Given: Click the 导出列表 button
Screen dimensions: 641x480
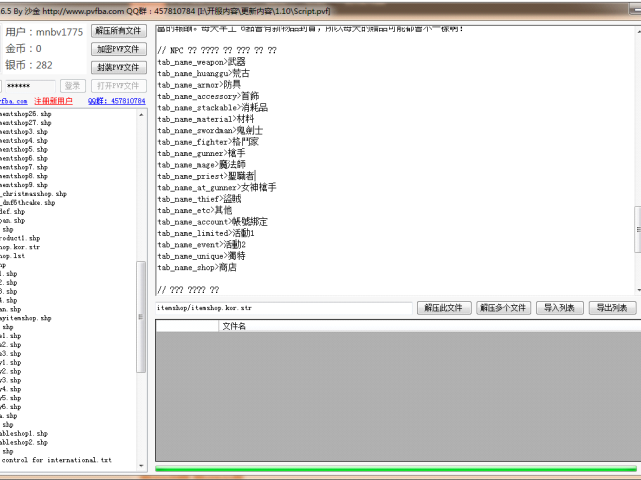Looking at the screenshot, I should pos(610,308).
